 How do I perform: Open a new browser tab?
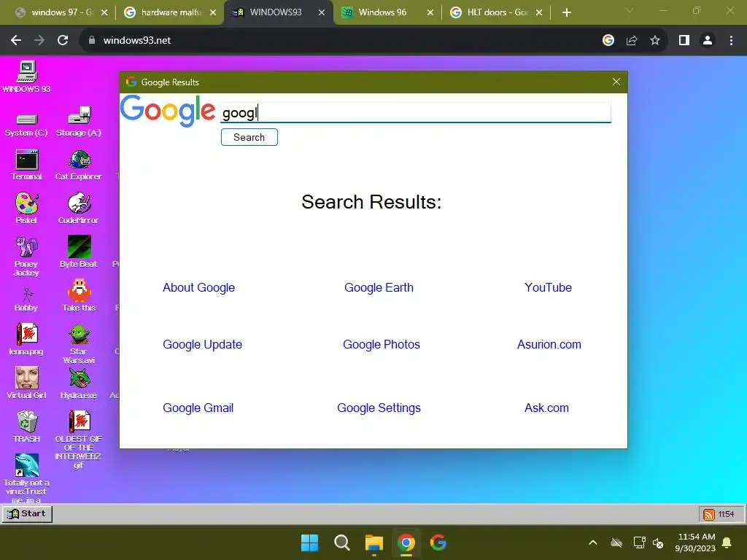tap(566, 13)
